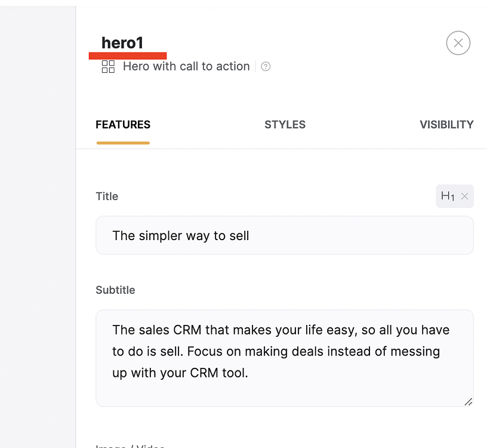Click the Subtitle field label
This screenshot has width=487, height=448.
pos(115,290)
